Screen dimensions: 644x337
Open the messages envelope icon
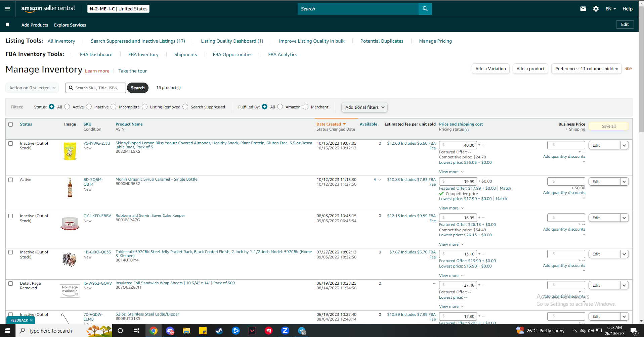tap(583, 9)
